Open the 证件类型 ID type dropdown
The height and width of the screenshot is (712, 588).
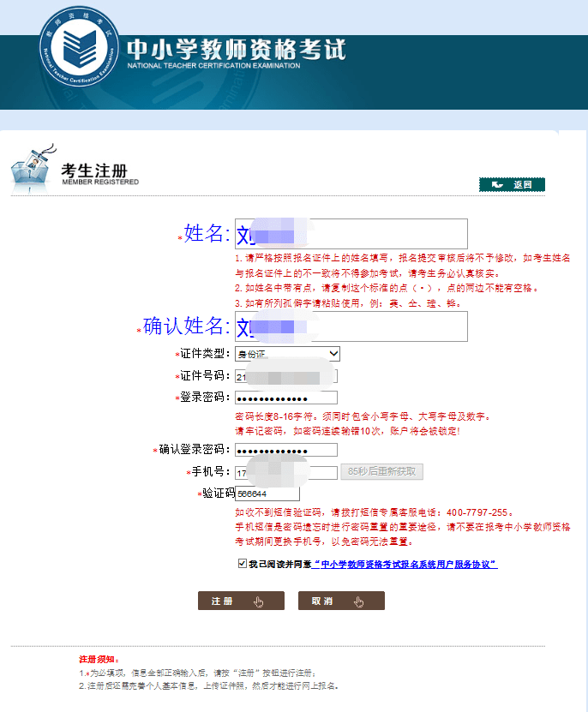point(287,354)
